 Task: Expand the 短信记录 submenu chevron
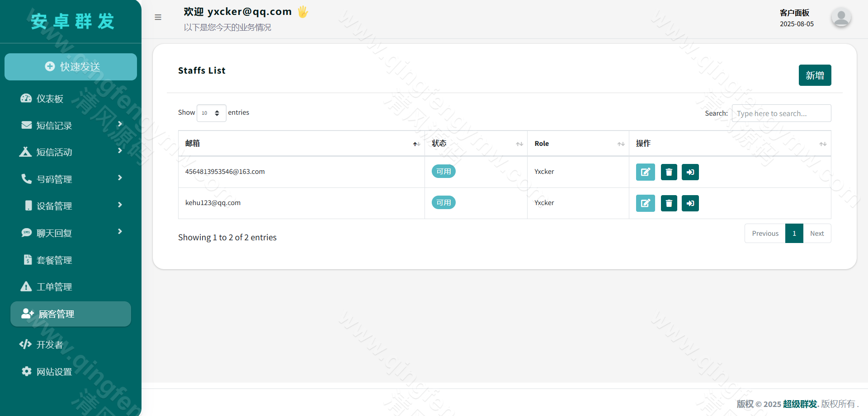tap(120, 124)
